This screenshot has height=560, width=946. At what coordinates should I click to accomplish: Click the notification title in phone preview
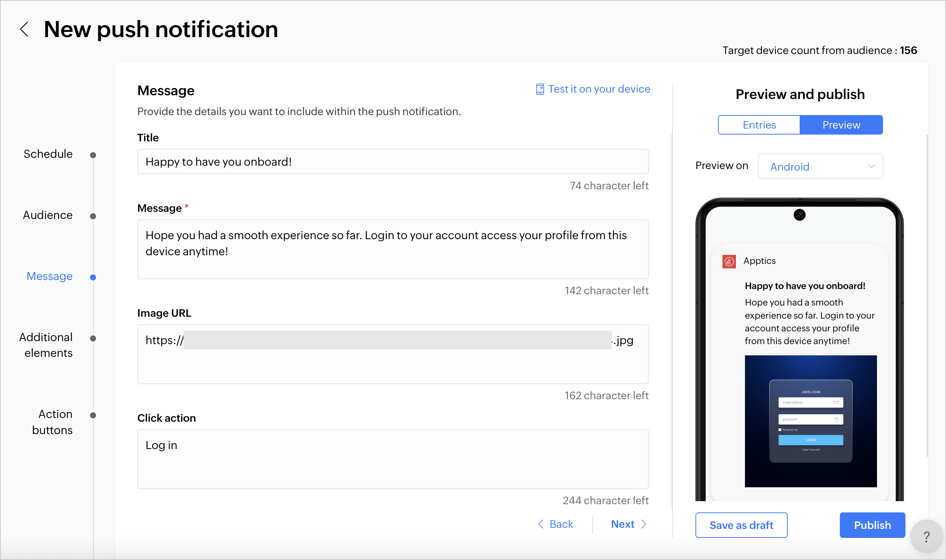click(x=805, y=286)
